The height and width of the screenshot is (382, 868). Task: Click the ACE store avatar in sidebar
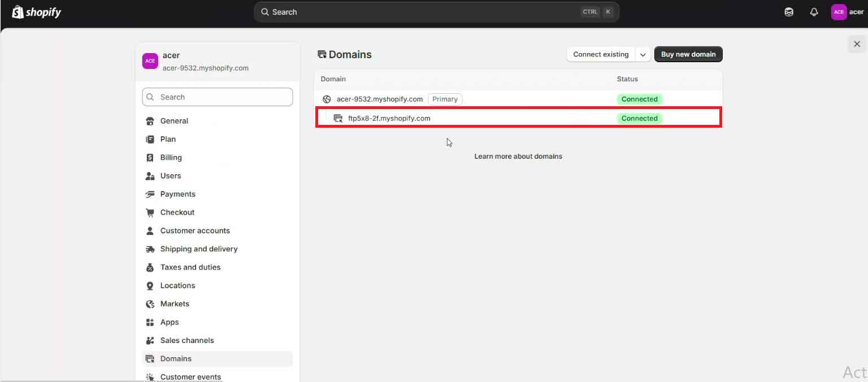tap(150, 61)
